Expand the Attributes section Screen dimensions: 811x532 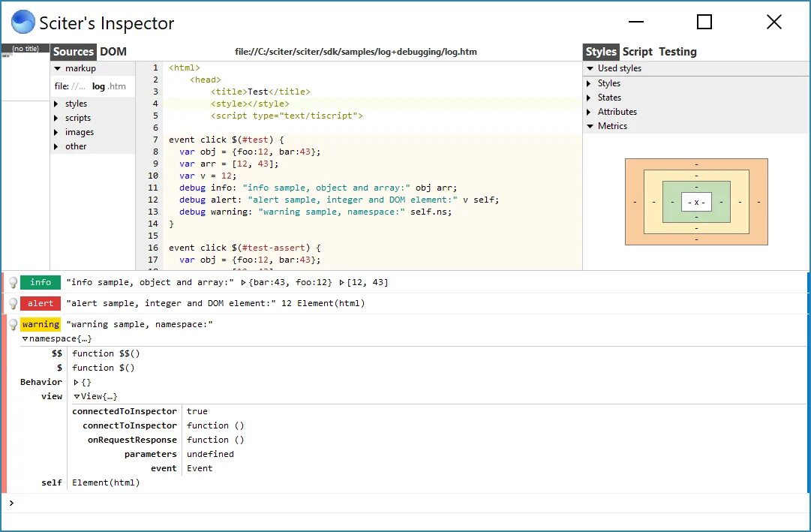(x=589, y=112)
